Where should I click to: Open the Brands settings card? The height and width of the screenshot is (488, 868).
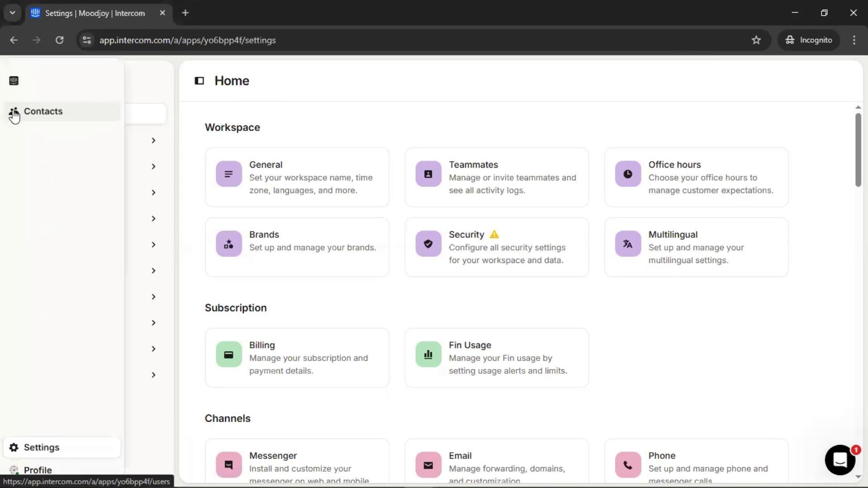pos(297,247)
